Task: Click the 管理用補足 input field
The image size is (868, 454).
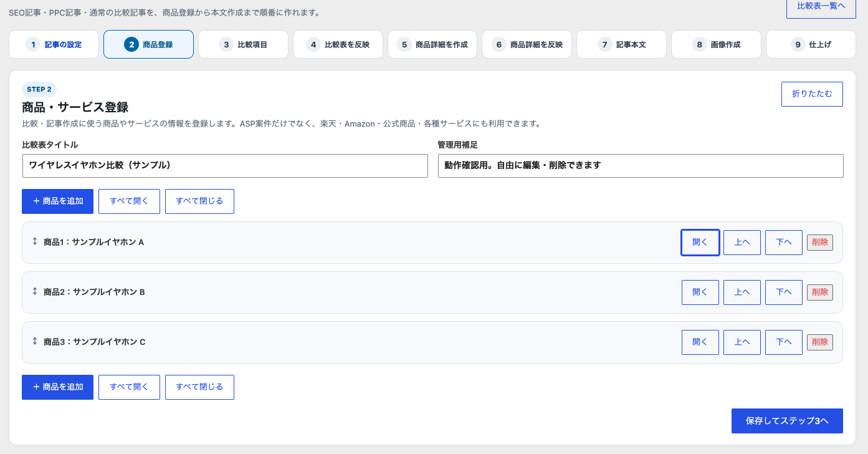Action: [x=641, y=166]
